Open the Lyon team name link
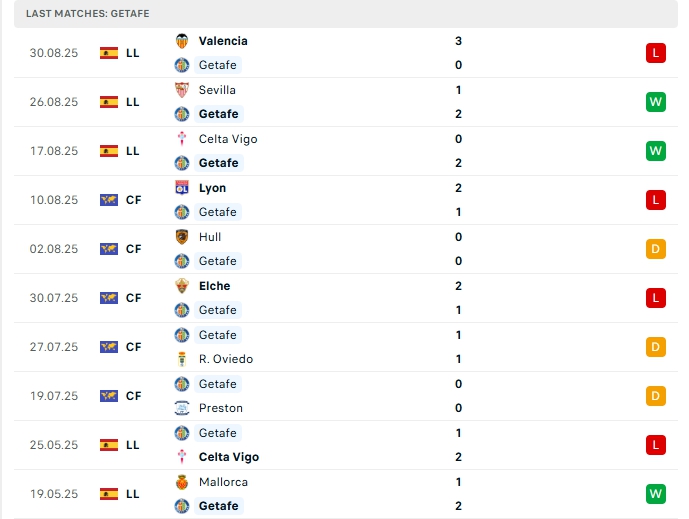Image resolution: width=689 pixels, height=519 pixels. tap(212, 188)
